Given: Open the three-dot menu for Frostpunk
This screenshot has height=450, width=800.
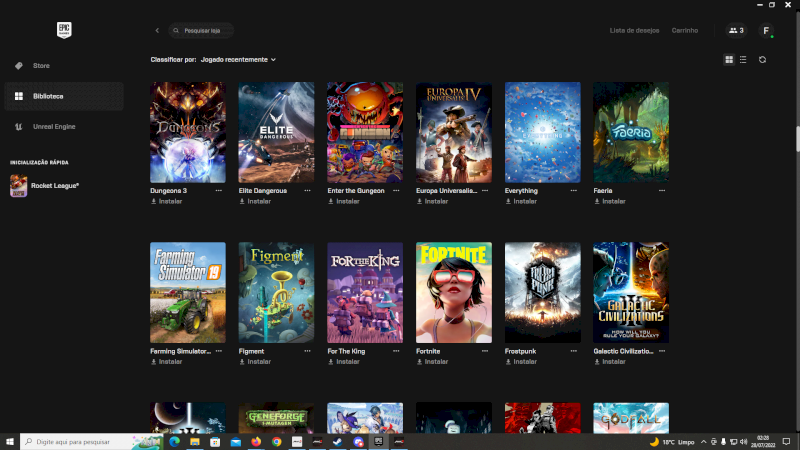Looking at the screenshot, I should click(x=572, y=351).
